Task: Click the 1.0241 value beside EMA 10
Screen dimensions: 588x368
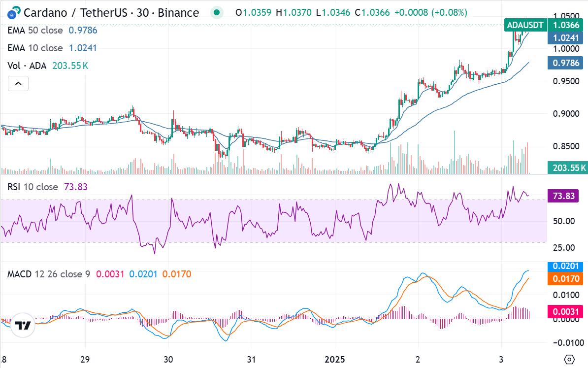Action: click(x=83, y=48)
